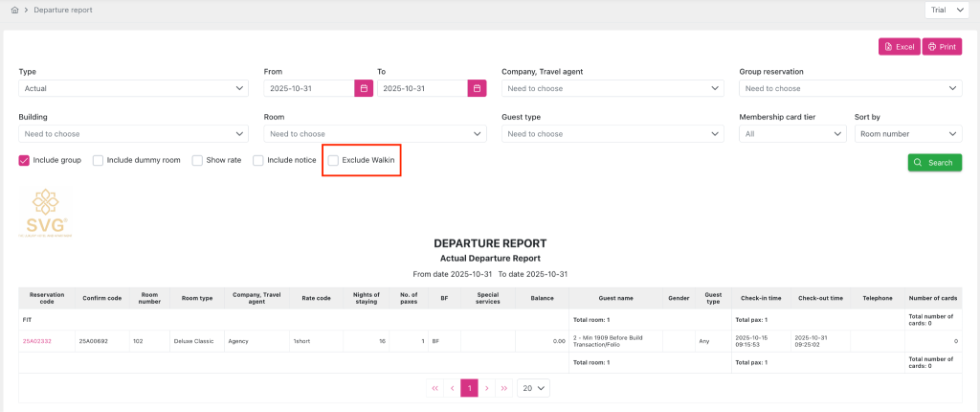Open the Company, Travel agent dropdown
The width and height of the screenshot is (980, 412).
(612, 88)
